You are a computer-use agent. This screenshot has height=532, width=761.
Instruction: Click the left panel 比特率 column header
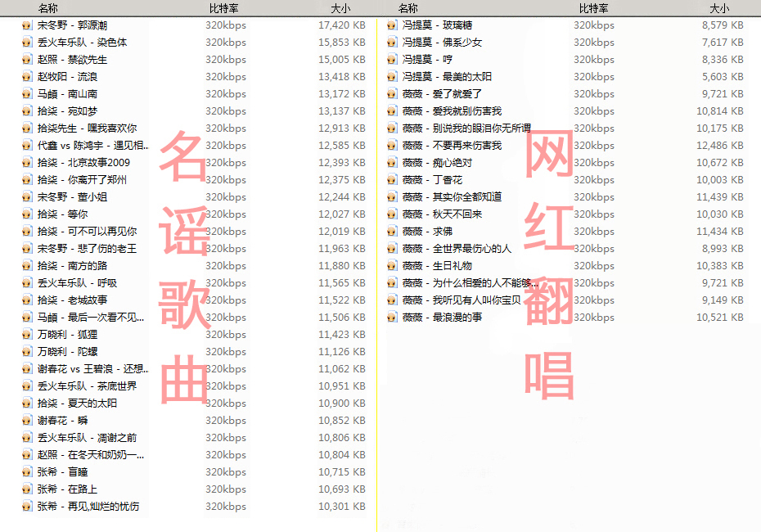(x=223, y=8)
